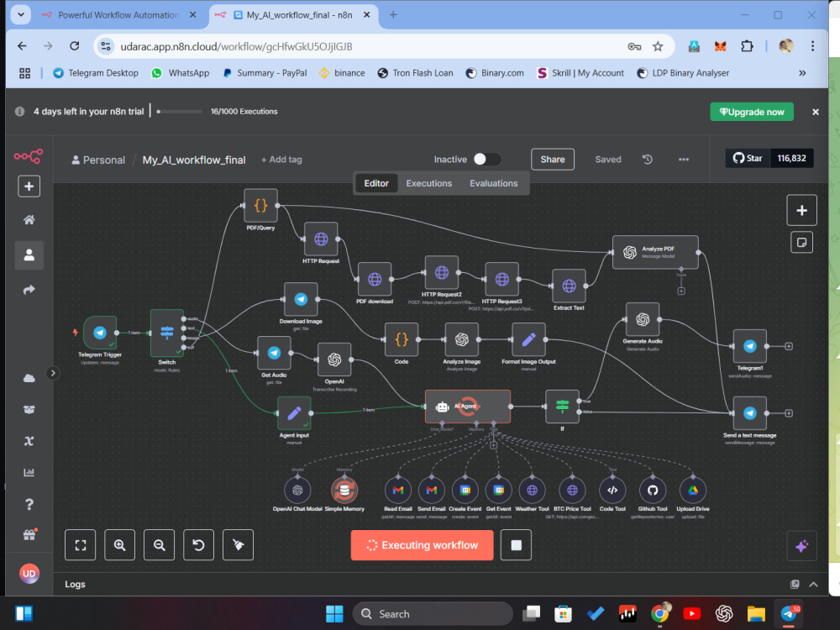Open the Personal project breadcrumb
Viewport: 840px width, 630px height.
point(98,160)
